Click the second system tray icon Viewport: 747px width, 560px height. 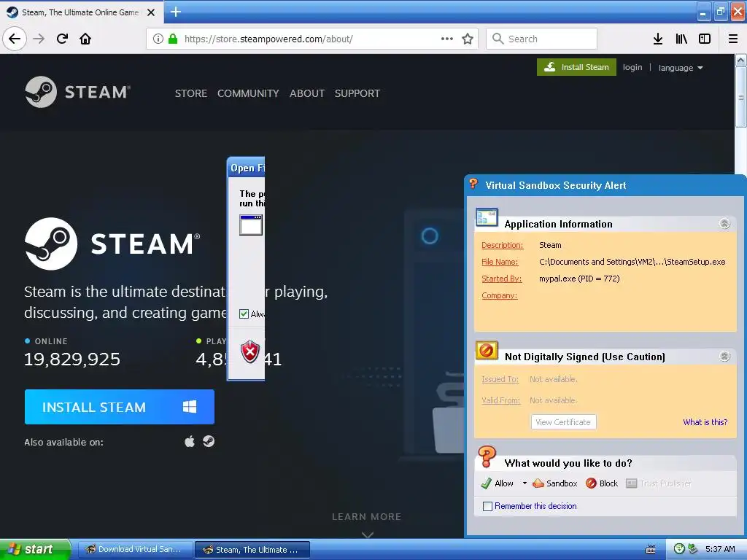(x=693, y=548)
